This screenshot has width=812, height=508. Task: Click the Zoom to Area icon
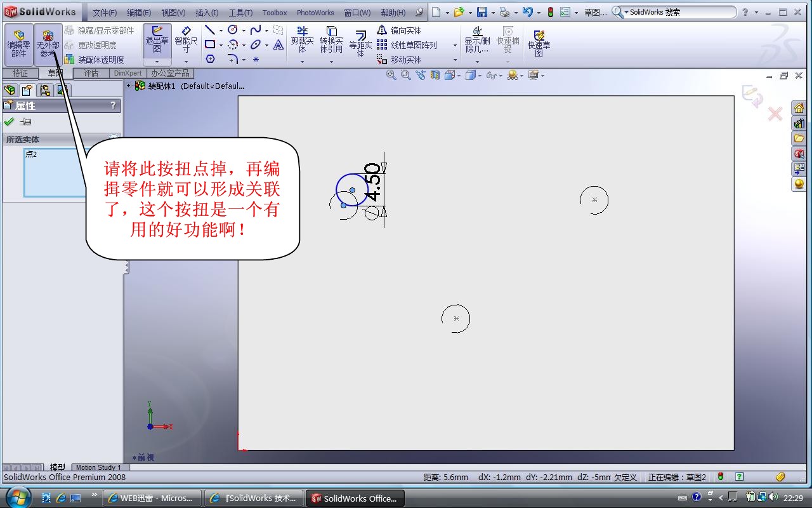[406, 75]
